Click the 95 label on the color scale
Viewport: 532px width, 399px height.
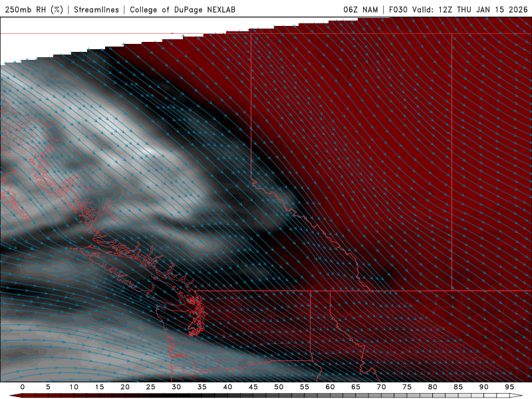coord(509,387)
